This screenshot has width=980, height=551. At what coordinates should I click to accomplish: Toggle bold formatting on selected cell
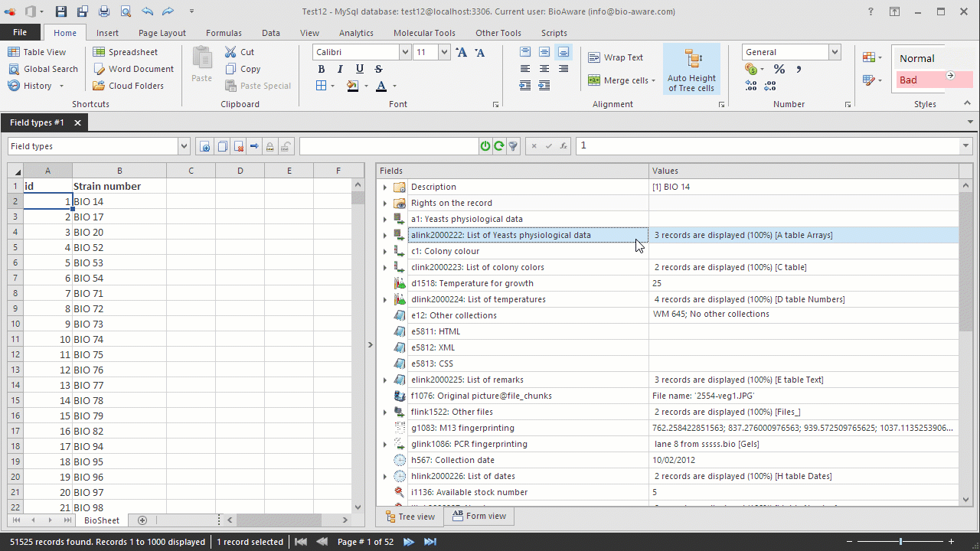(x=321, y=69)
